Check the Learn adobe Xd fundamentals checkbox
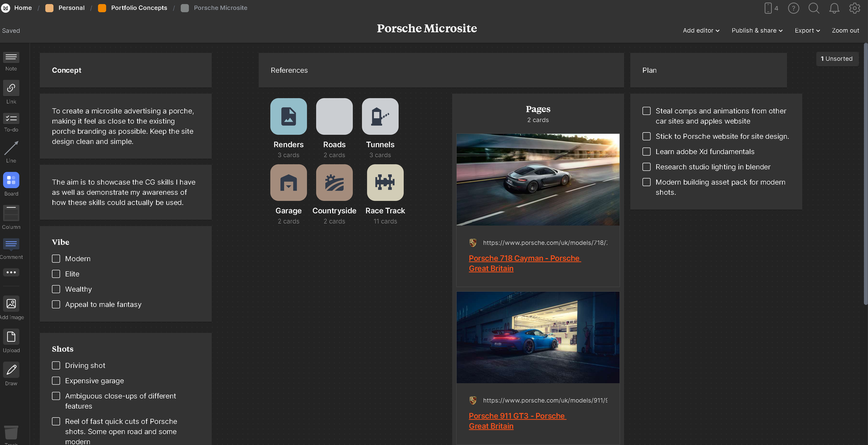868x445 pixels. 646,152
